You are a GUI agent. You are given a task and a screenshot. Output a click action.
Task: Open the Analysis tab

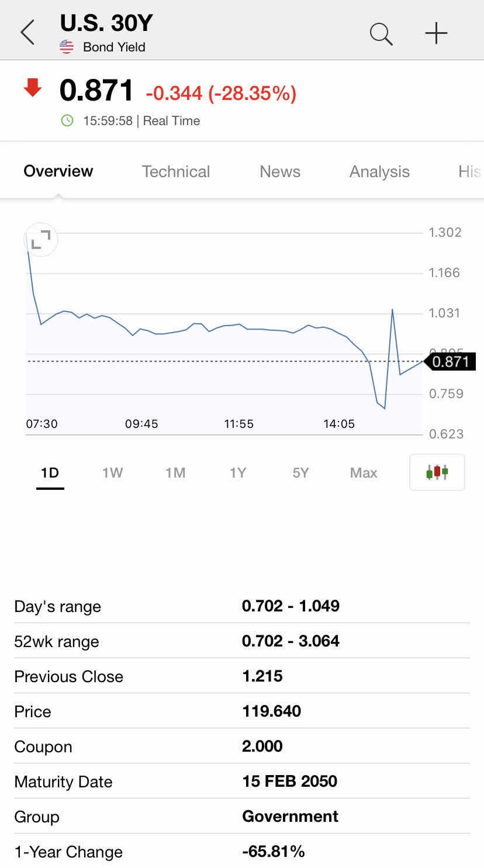pos(379,171)
